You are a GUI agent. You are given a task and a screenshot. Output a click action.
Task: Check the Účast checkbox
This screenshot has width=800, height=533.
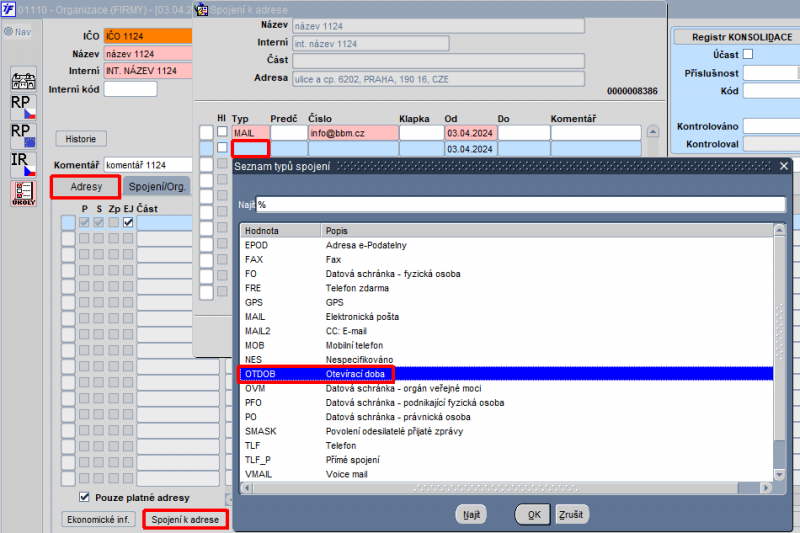click(x=748, y=54)
